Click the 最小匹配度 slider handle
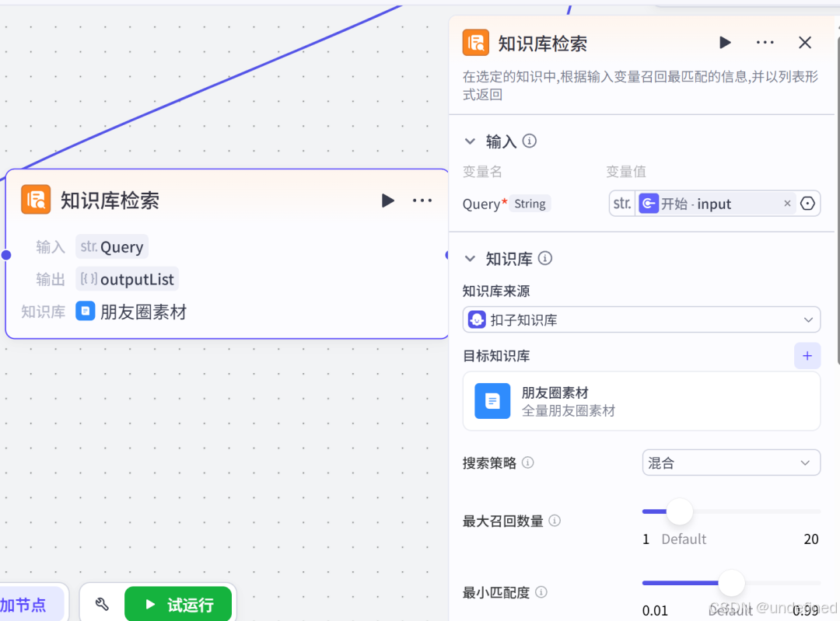Viewport: 840px width, 621px height. [731, 583]
